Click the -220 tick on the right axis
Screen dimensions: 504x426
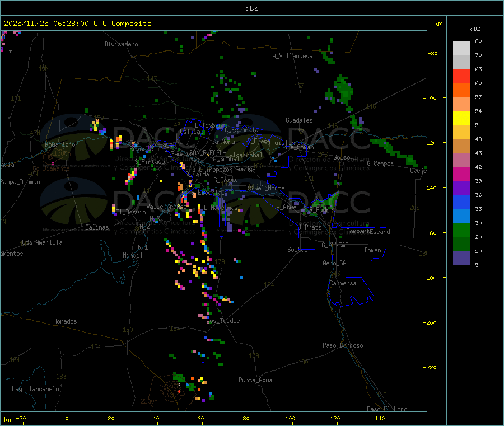(430, 368)
